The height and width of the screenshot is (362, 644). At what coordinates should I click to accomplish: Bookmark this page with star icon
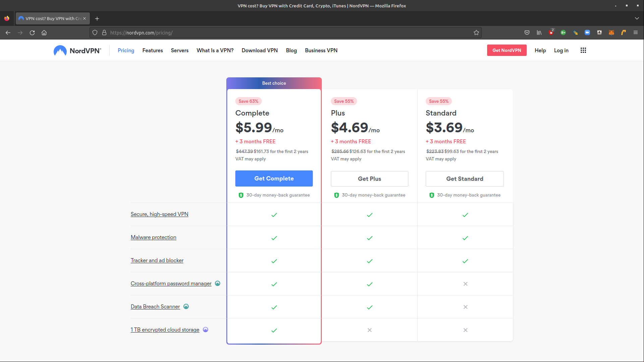(x=476, y=32)
